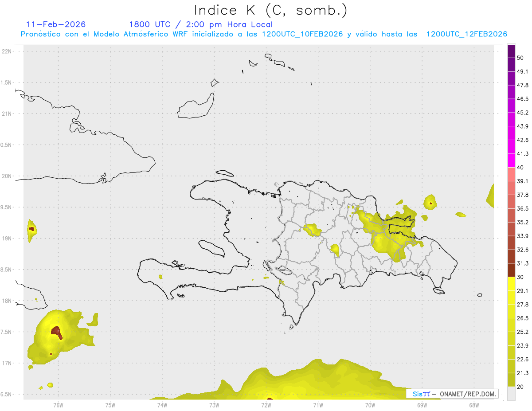Click the colorbar label "39.1"
532x411 pixels.
[523, 181]
